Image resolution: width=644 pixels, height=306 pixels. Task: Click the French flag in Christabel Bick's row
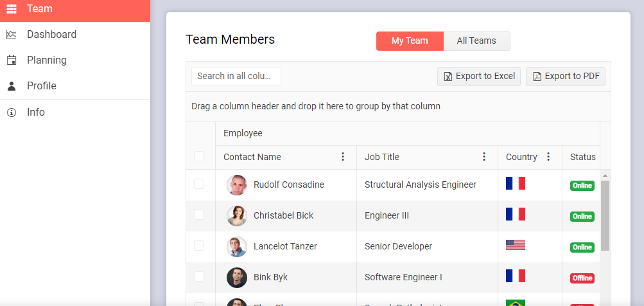point(516,214)
